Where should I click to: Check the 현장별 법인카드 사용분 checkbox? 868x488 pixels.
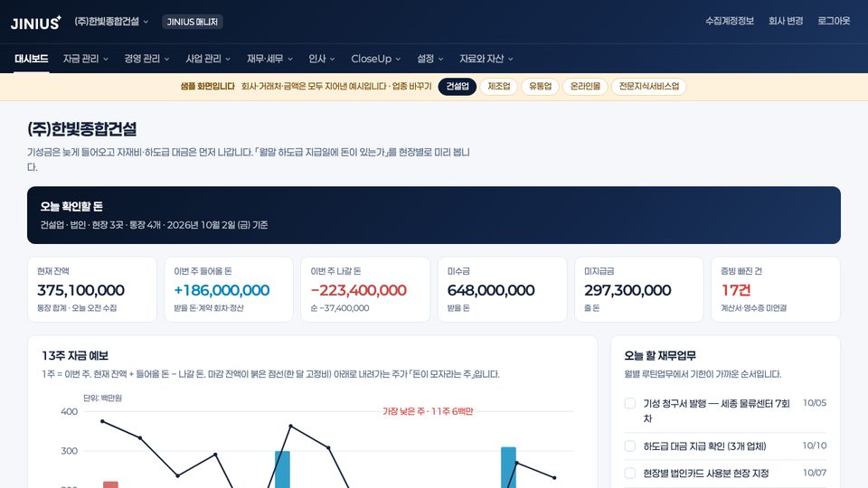point(630,473)
